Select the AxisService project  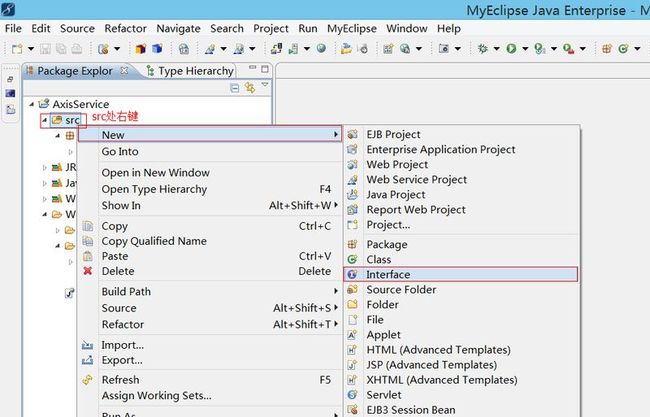click(x=80, y=104)
